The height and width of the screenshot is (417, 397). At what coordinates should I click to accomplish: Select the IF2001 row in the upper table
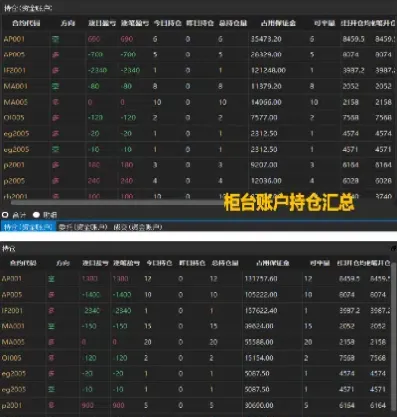coord(198,70)
